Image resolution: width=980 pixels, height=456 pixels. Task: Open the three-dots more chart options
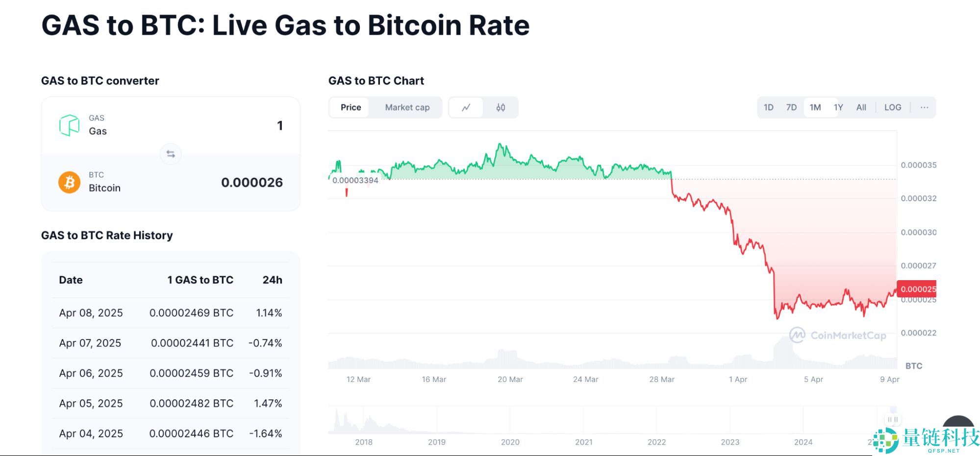click(924, 107)
